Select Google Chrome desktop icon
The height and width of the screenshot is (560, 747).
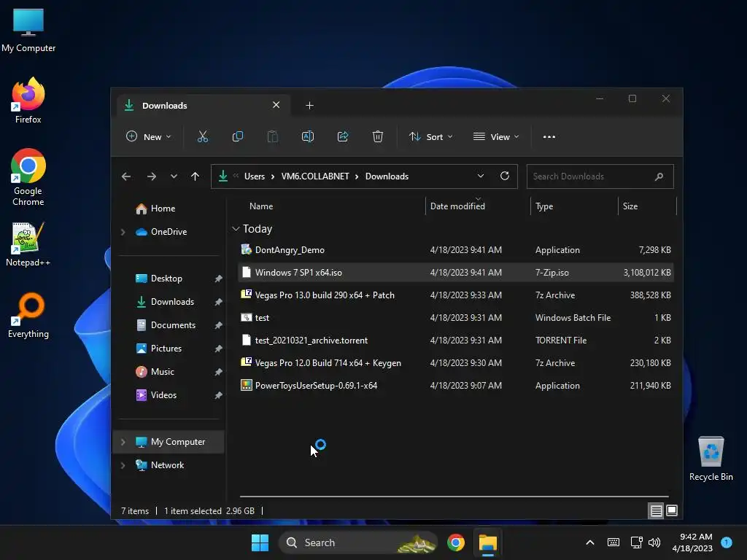click(28, 177)
